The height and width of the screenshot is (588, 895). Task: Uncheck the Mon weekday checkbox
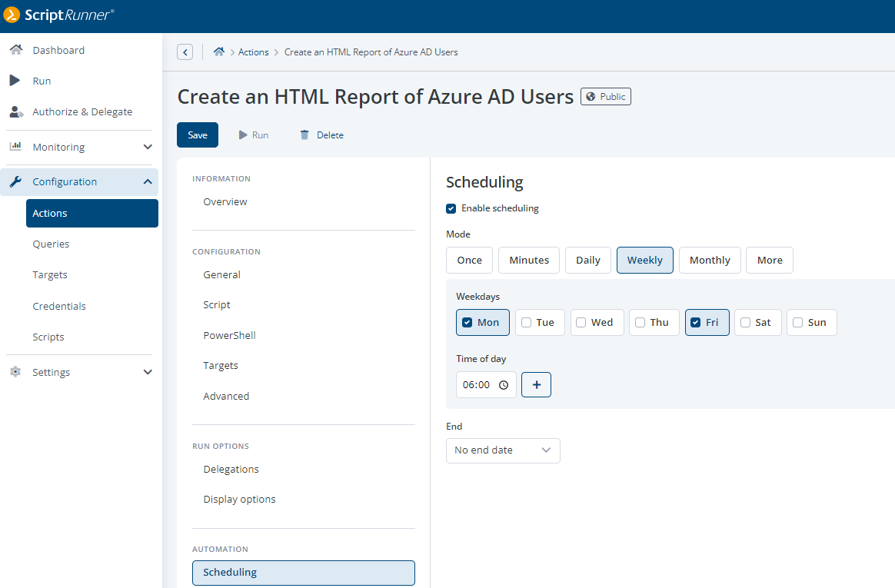point(467,323)
